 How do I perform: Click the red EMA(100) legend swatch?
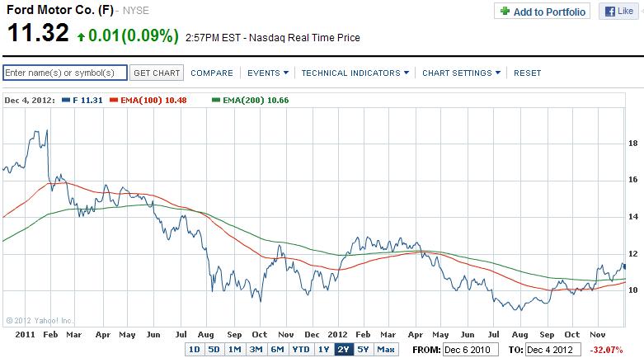114,100
